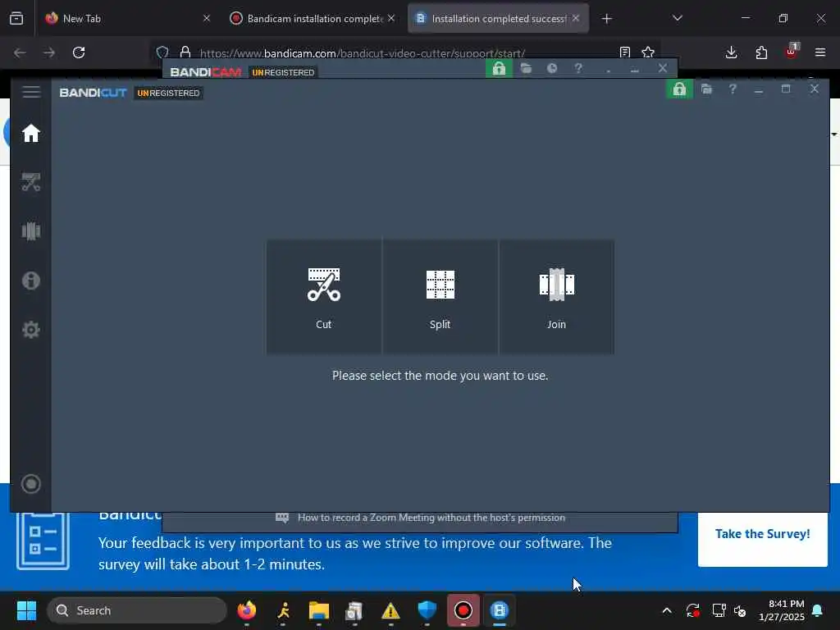The width and height of the screenshot is (840, 630).
Task: Open Windows Security shield on taskbar
Action: point(427,610)
